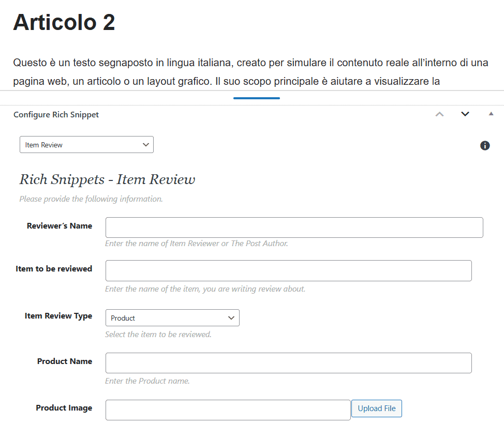504x424 pixels.
Task: Move the Configure Rich Snippet box up
Action: click(439, 114)
